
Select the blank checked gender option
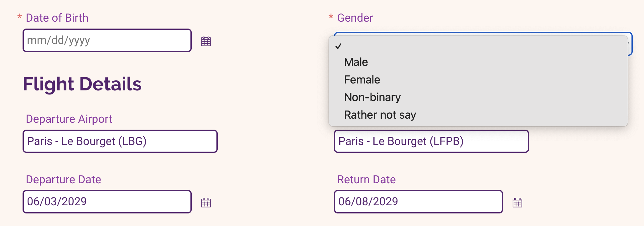pos(478,46)
